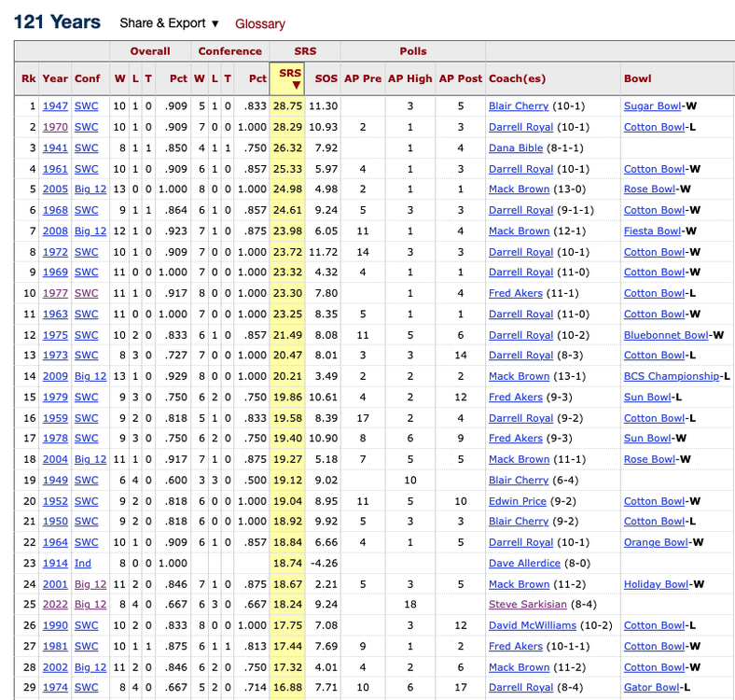Open the Share & Export dropdown
The image size is (735, 700).
(169, 23)
